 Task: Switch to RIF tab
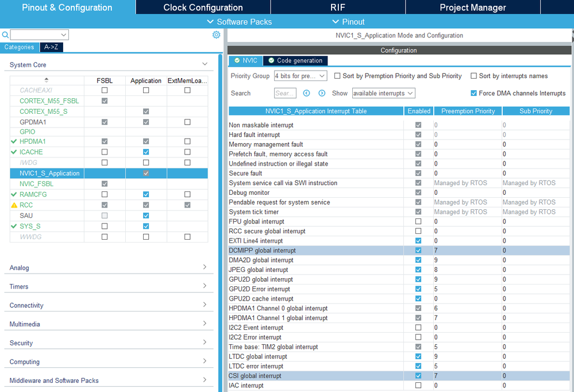coord(338,7)
